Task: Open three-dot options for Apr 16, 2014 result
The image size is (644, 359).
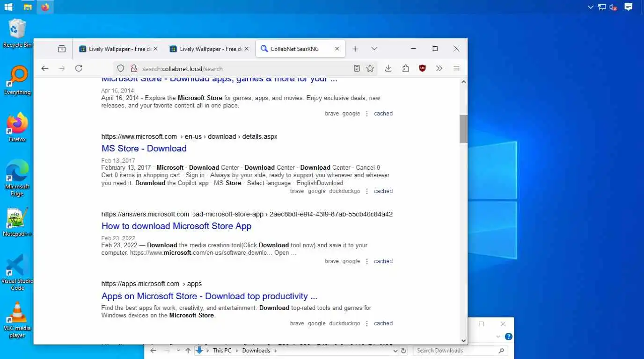Action: point(367,114)
